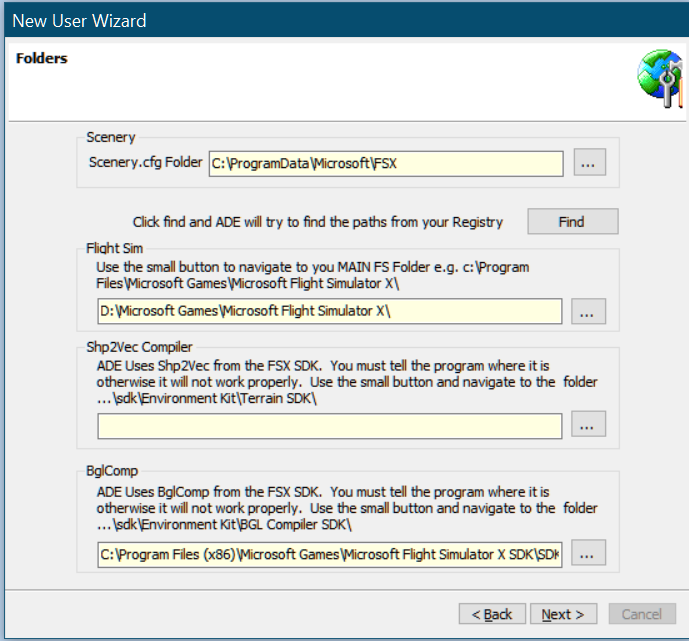Click the Scenery.cfg Folder label
This screenshot has height=641, width=689.
[x=145, y=163]
